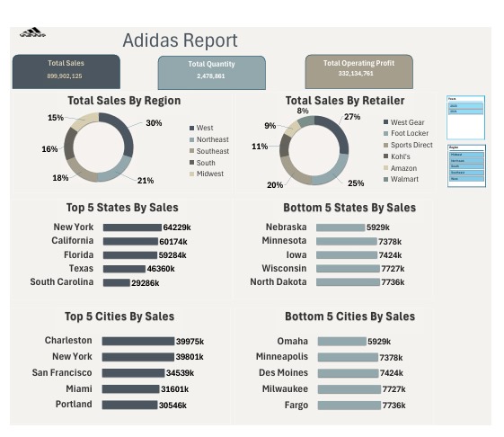Pick West button in Region slicer
This screenshot has height=437, width=504.
(x=466, y=179)
